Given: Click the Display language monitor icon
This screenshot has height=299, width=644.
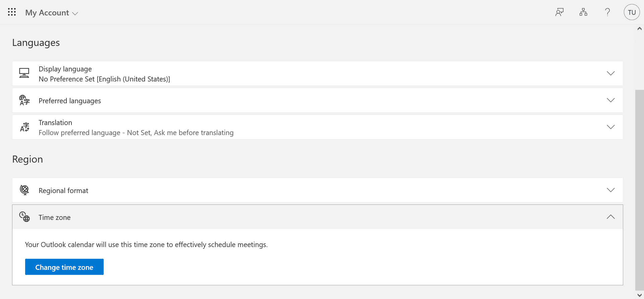Looking at the screenshot, I should 24,73.
